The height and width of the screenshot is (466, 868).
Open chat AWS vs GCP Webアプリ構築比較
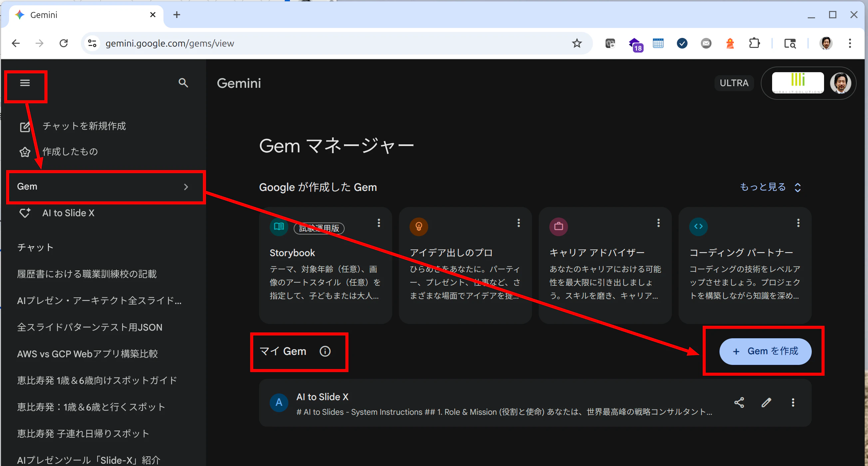pos(88,354)
